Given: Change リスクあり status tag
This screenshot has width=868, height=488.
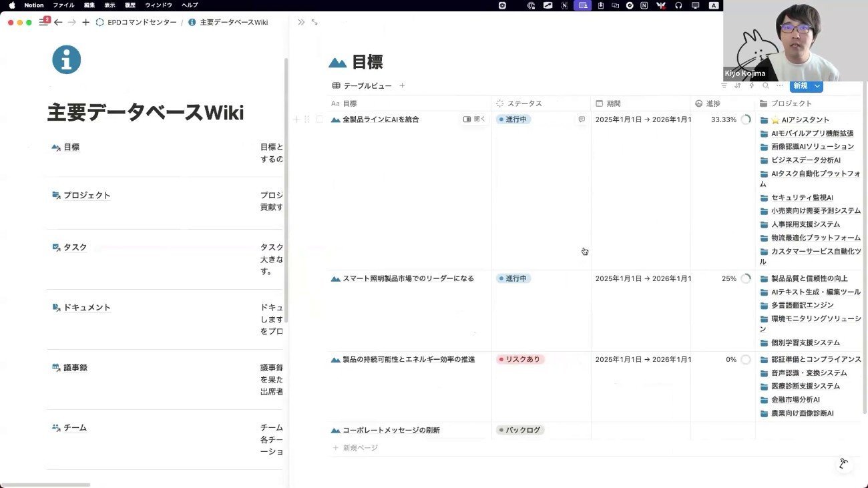Looking at the screenshot, I should [520, 359].
